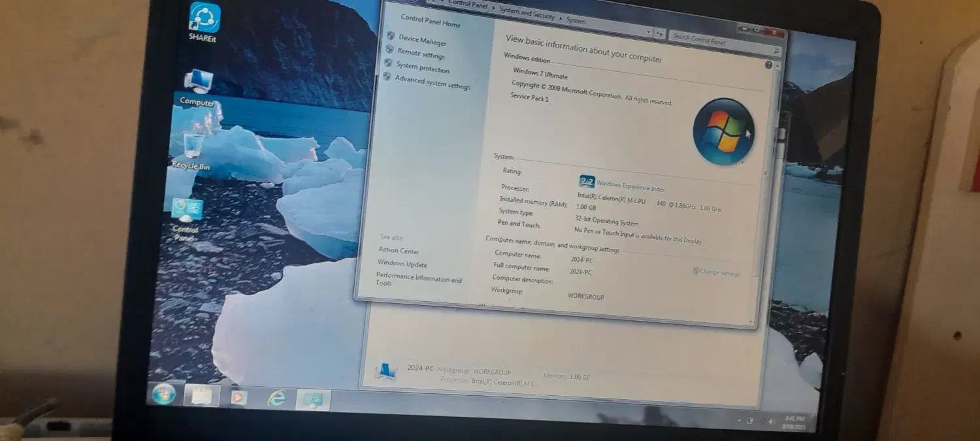Click the volume speaker tray icon
The width and height of the screenshot is (980, 441).
(771, 421)
